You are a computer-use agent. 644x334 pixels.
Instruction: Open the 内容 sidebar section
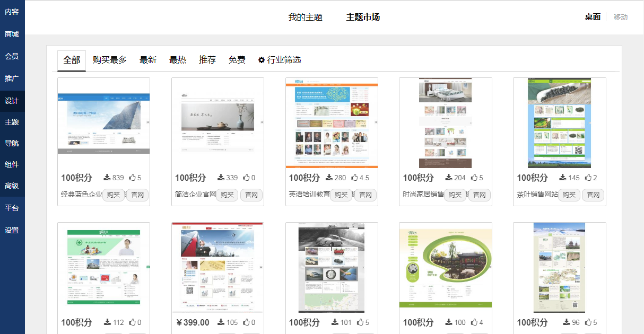coord(12,12)
